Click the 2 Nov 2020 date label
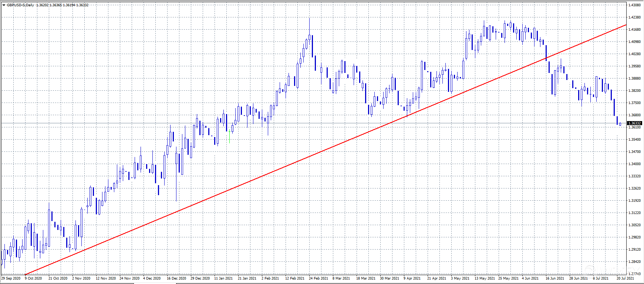 tap(81, 278)
